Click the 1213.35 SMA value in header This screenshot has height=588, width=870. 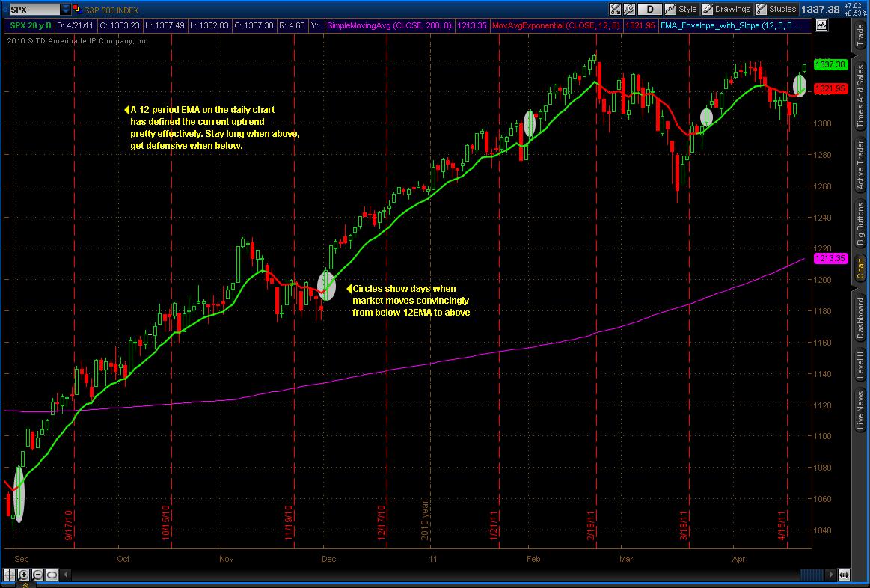click(x=472, y=25)
